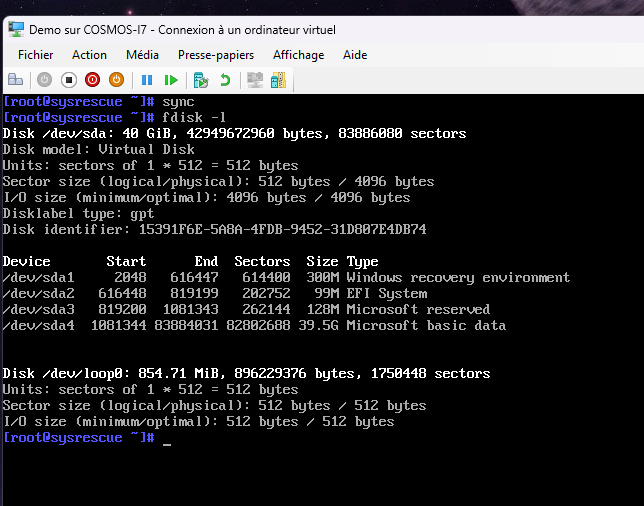644x506 pixels.
Task: Open the Presse-papiers menu
Action: click(216, 55)
